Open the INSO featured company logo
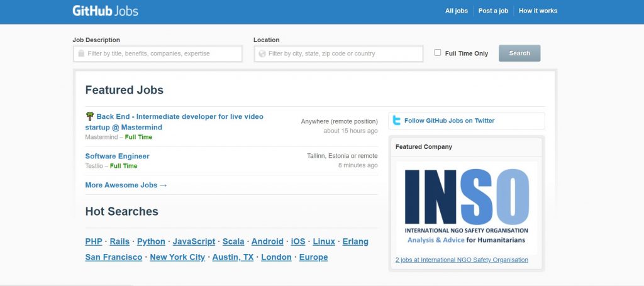The height and width of the screenshot is (286, 644). (467, 207)
